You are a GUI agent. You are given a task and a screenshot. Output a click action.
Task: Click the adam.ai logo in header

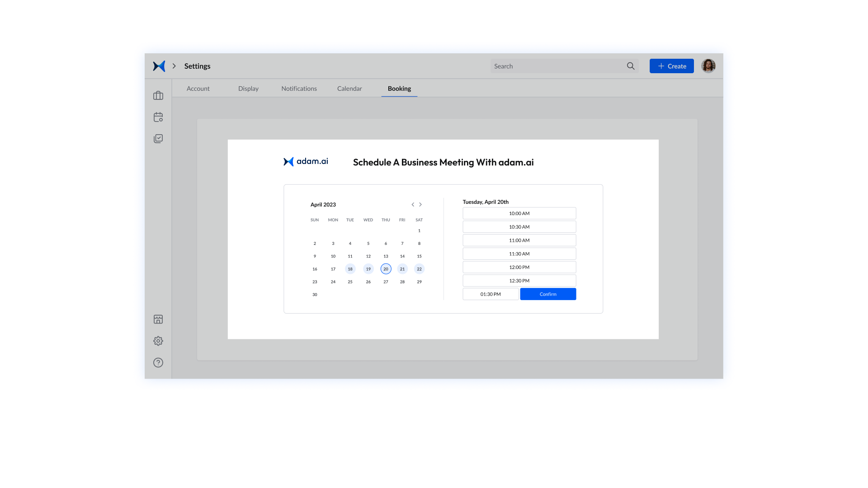159,66
